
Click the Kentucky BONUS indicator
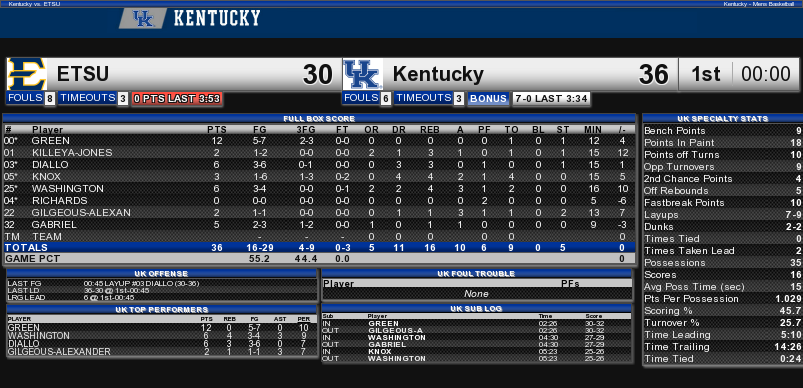click(488, 99)
